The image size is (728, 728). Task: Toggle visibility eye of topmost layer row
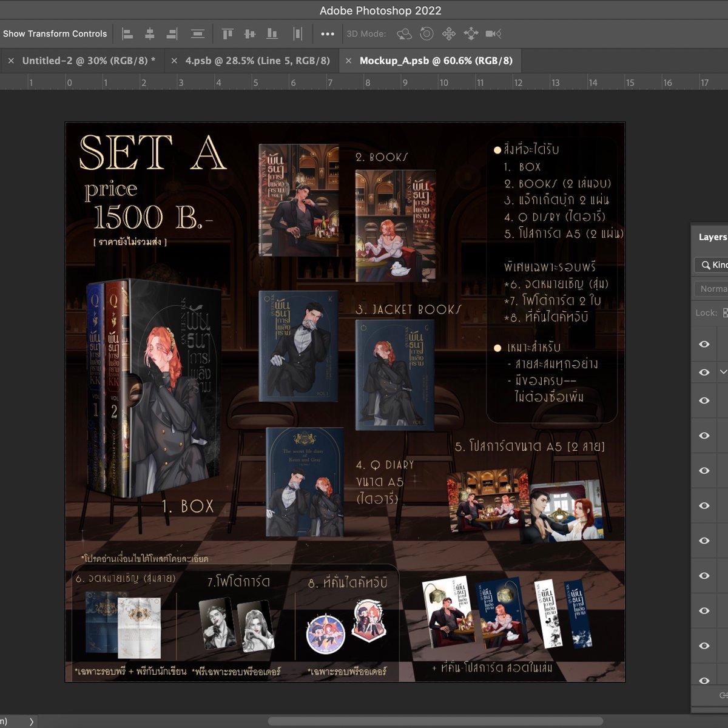tap(704, 344)
